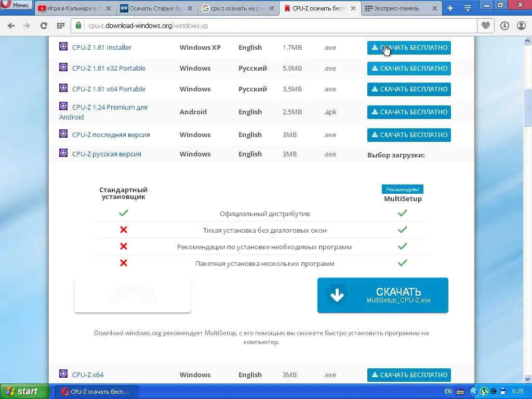Click Пакетная установка нескольких программ text
This screenshot has width=532, height=399.
pyautogui.click(x=264, y=263)
